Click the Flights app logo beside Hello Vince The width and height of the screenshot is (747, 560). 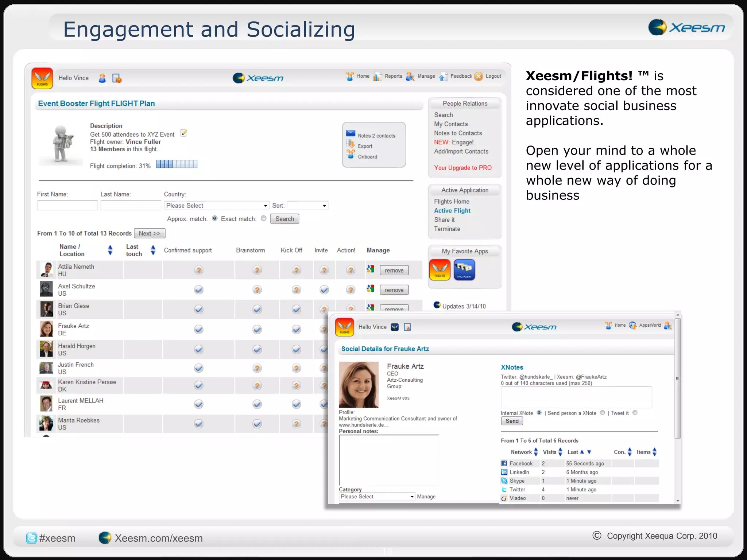click(42, 78)
